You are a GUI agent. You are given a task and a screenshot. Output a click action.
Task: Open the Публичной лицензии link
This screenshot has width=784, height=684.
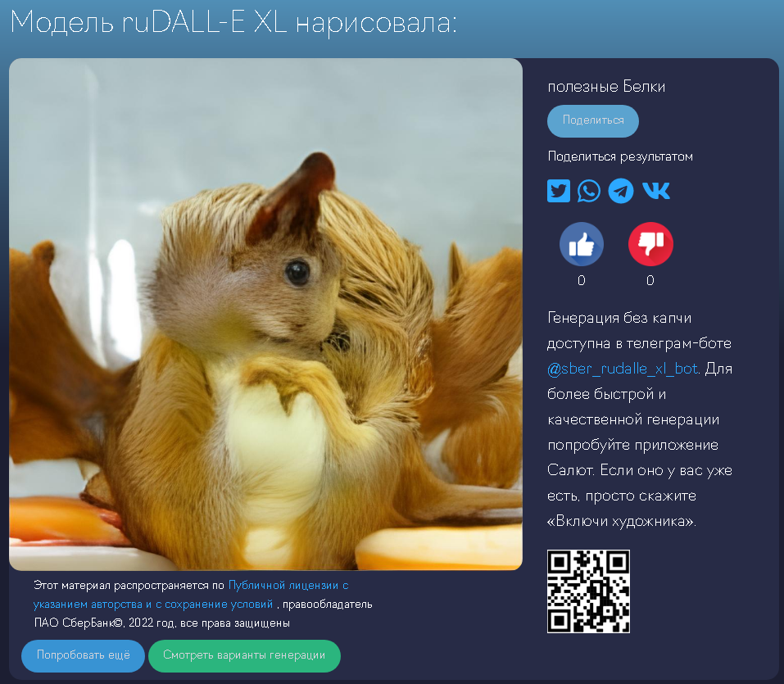click(x=191, y=595)
